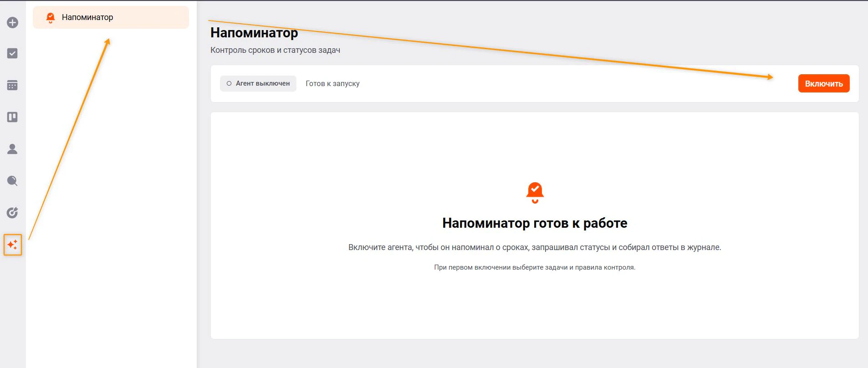Click the heading Напоминатор готов к работе
Image resolution: width=868 pixels, height=368 pixels.
click(x=535, y=223)
